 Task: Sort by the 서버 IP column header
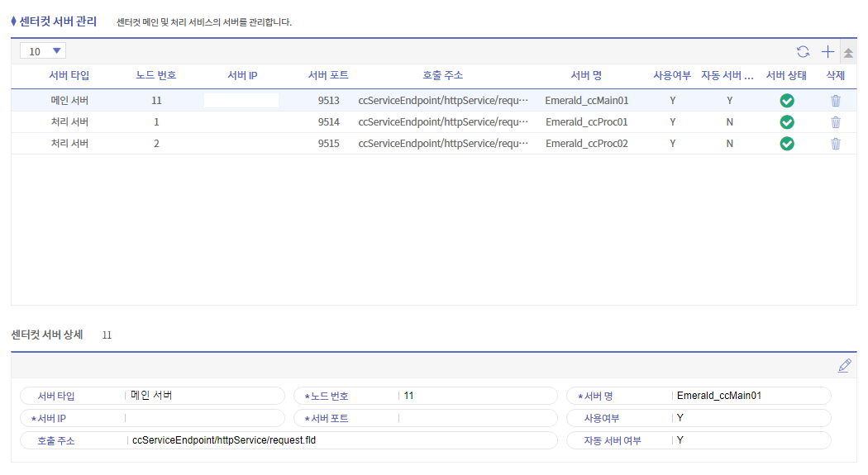(x=242, y=75)
